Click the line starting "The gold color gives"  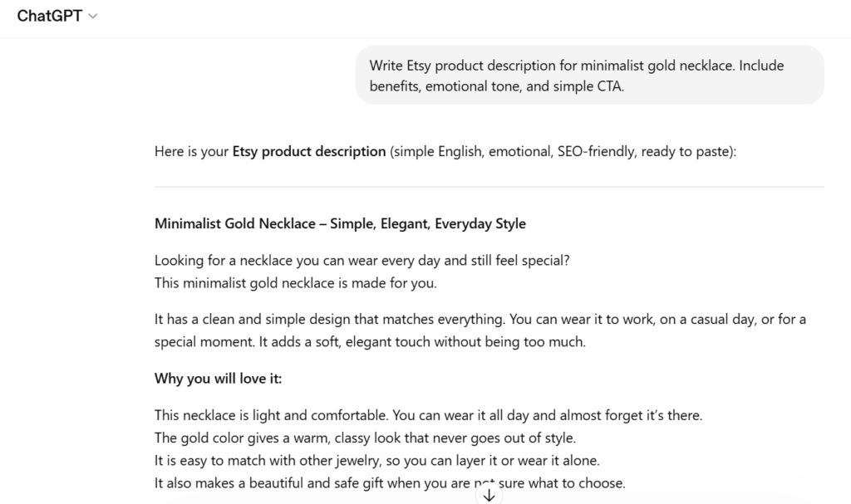point(365,438)
